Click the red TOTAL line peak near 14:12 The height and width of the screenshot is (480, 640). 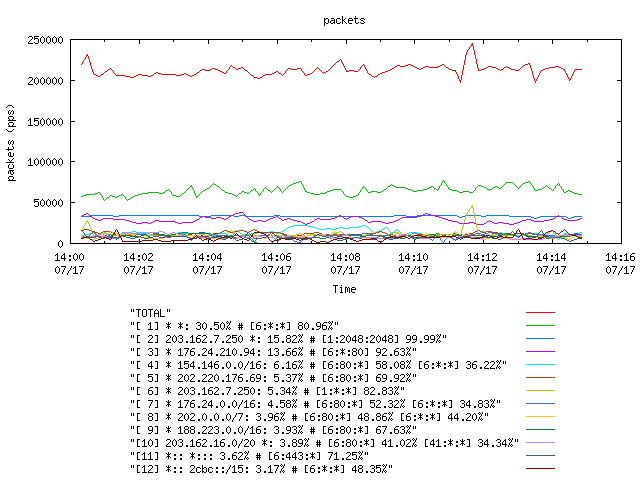click(x=472, y=44)
